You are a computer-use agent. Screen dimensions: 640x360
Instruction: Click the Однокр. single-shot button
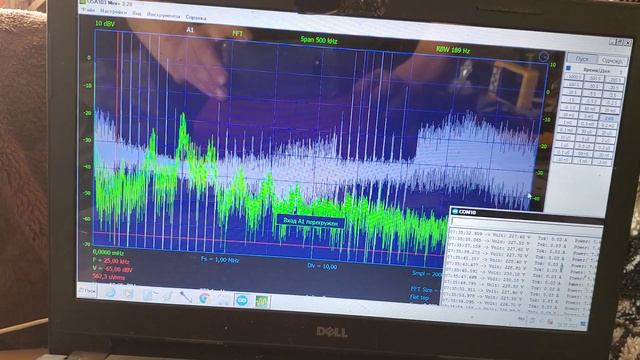612,60
